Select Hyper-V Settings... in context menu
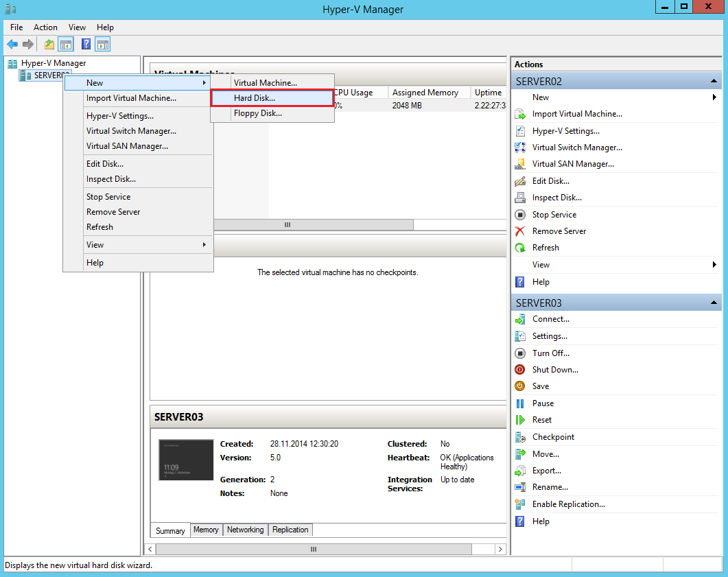Image resolution: width=728 pixels, height=577 pixels. (139, 116)
